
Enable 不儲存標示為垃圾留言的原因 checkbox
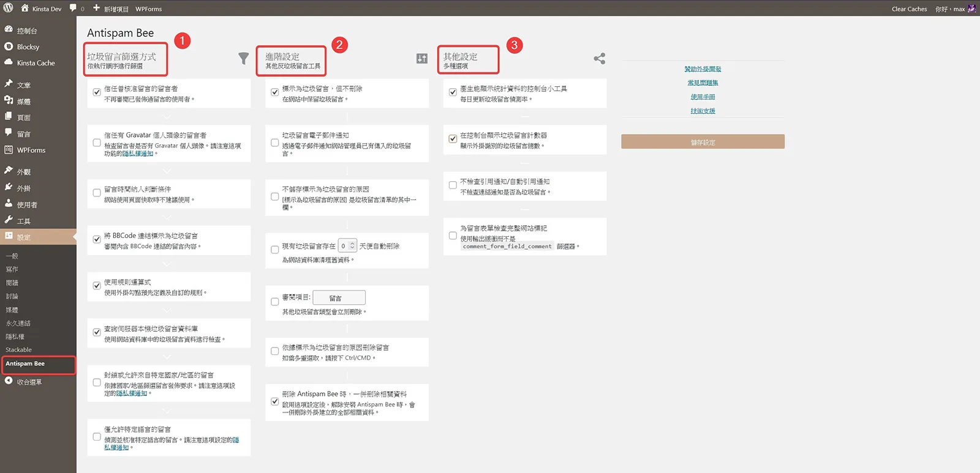click(275, 196)
